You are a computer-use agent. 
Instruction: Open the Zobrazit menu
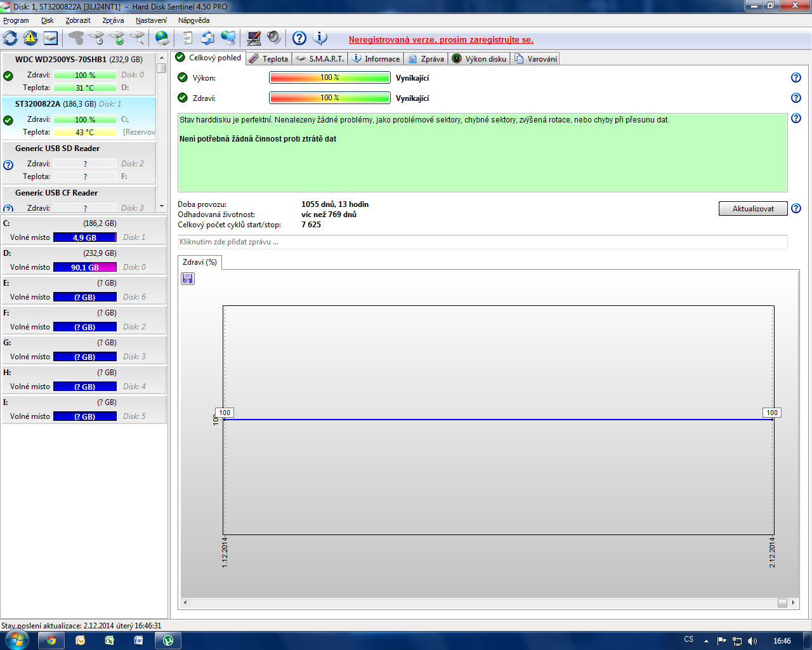point(78,20)
